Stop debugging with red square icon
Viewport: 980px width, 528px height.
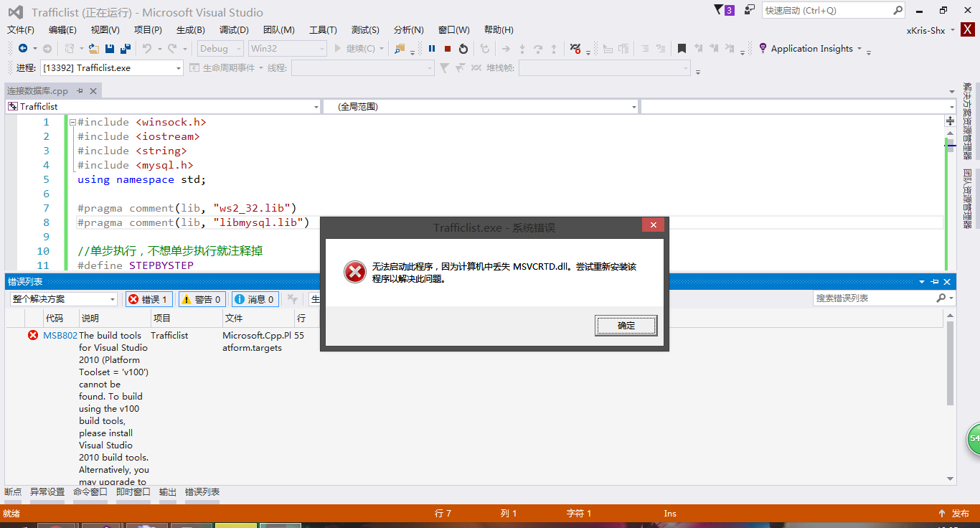448,49
